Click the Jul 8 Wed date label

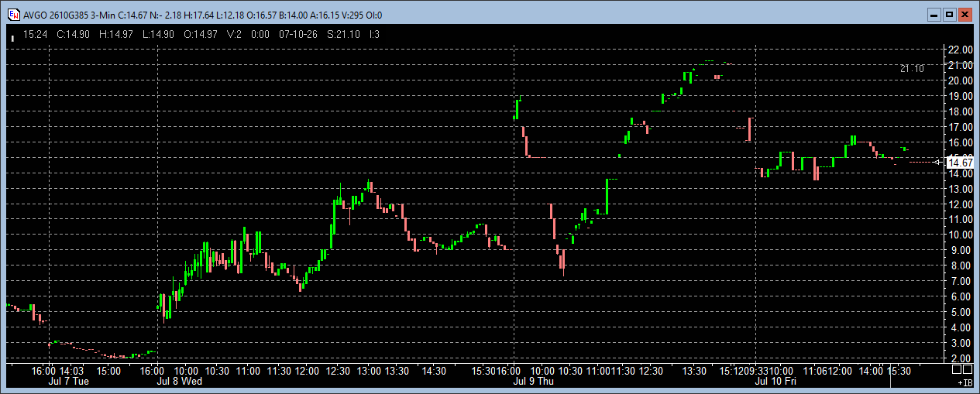point(179,382)
